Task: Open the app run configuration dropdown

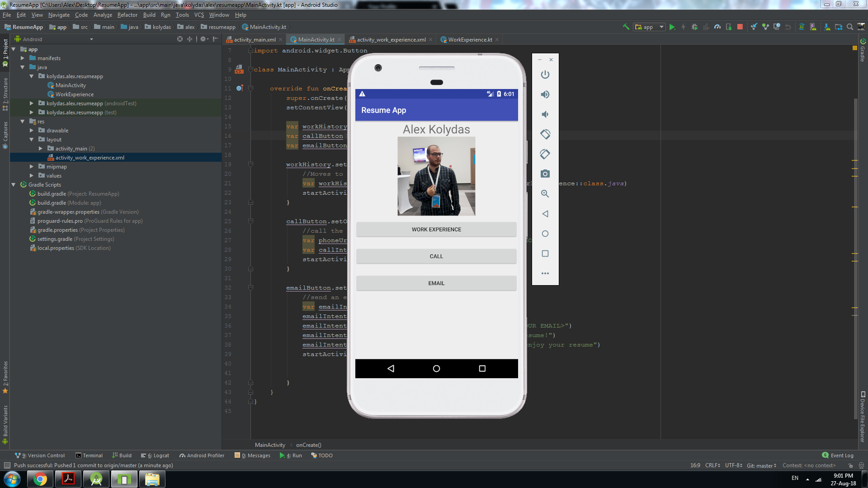Action: click(x=649, y=27)
